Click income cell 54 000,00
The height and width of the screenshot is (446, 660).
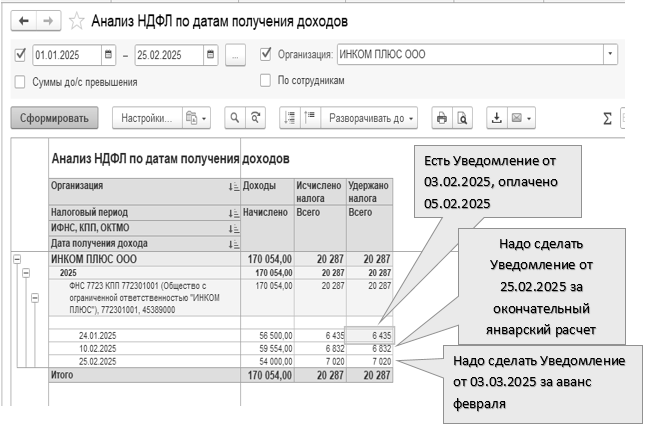(267, 361)
